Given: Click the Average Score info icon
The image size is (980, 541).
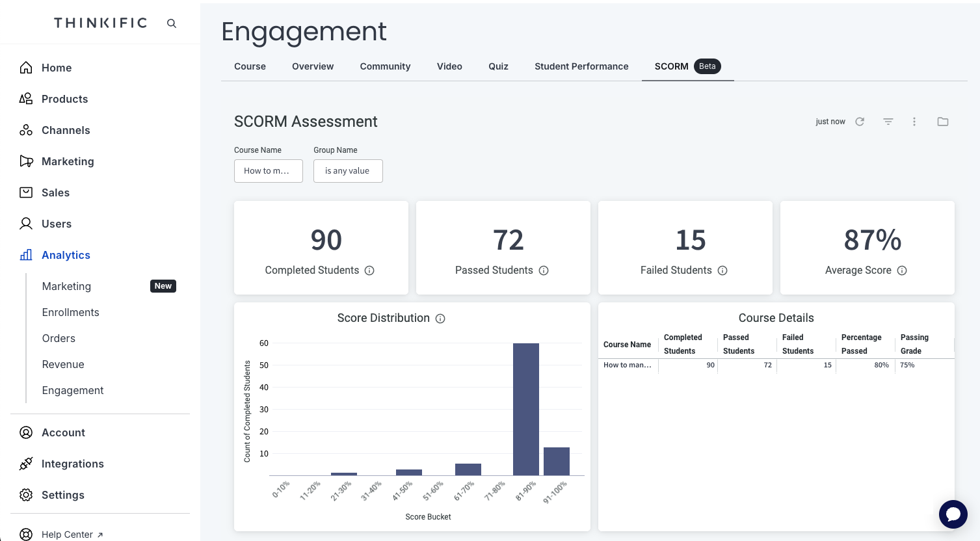Looking at the screenshot, I should click(x=902, y=271).
